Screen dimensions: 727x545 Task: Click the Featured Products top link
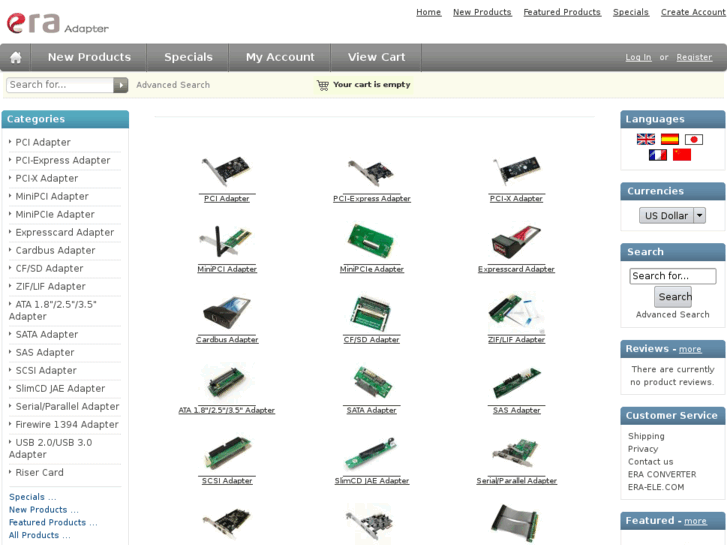tap(562, 12)
